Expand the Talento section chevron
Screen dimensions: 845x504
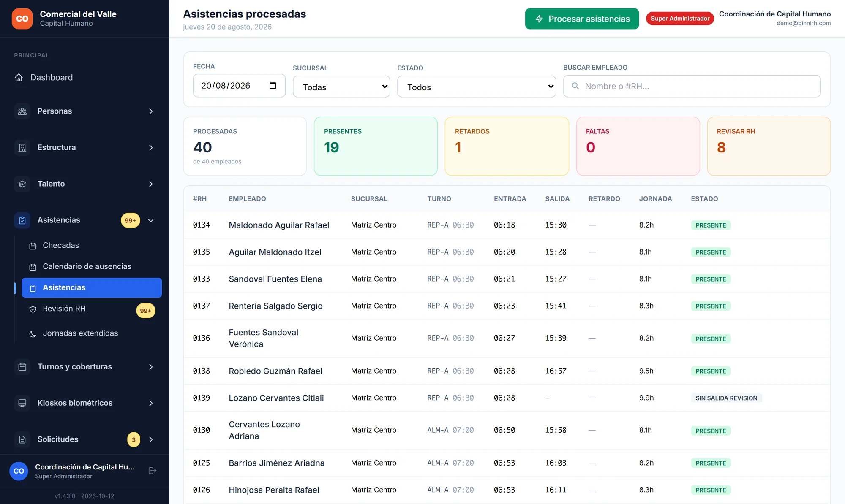pos(151,184)
